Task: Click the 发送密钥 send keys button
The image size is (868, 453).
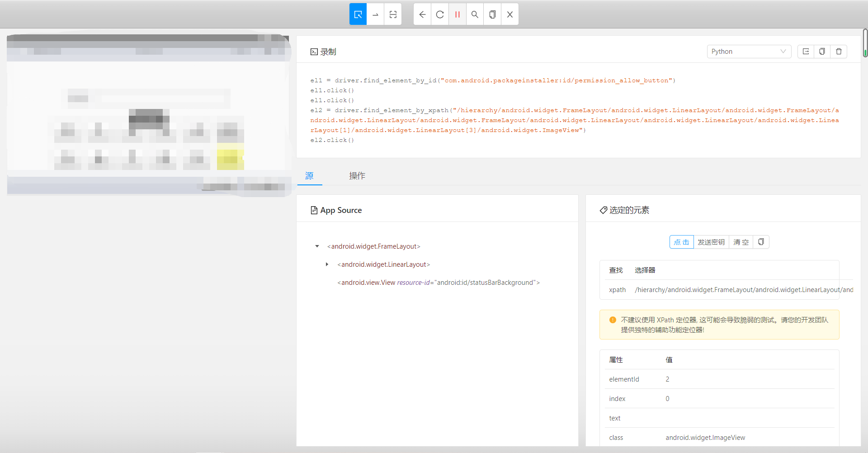Action: [711, 242]
